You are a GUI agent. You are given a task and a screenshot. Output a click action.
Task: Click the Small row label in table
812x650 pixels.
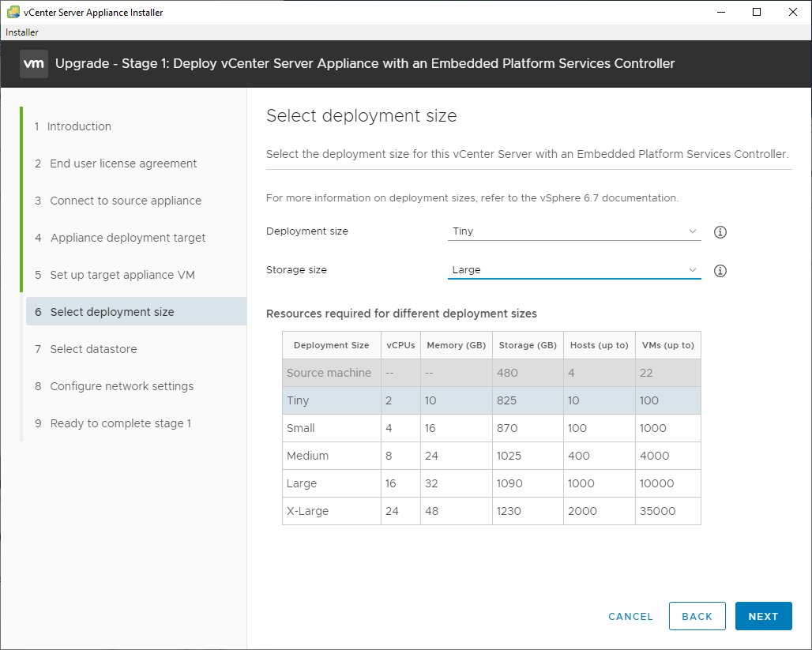[x=300, y=428]
